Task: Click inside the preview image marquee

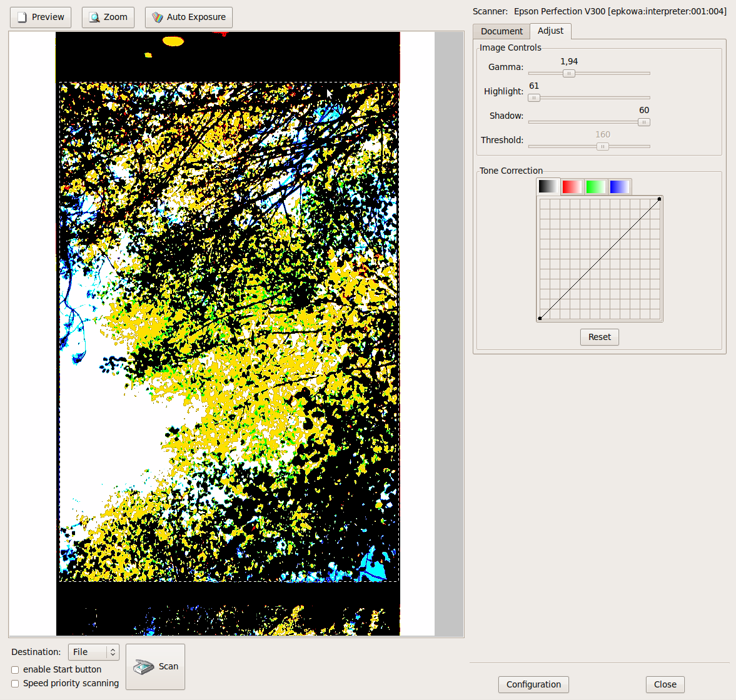Action: tap(229, 332)
